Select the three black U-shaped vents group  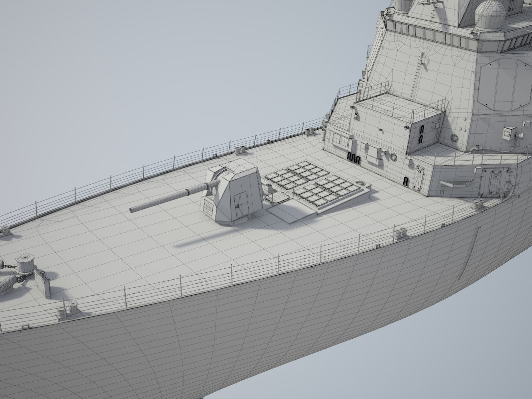pyautogui.click(x=353, y=158)
